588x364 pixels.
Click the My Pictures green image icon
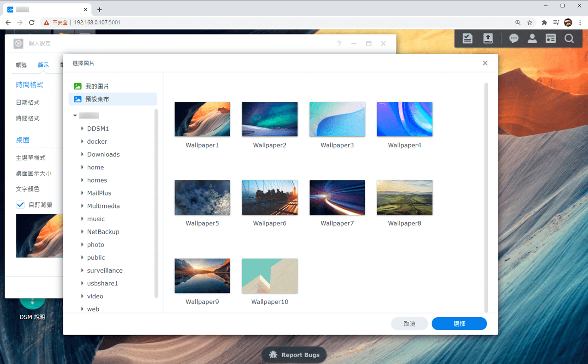point(78,86)
